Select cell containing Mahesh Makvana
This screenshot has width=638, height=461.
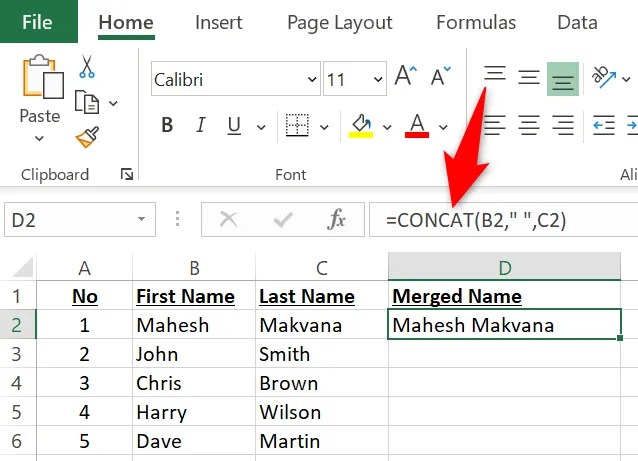[x=505, y=325]
